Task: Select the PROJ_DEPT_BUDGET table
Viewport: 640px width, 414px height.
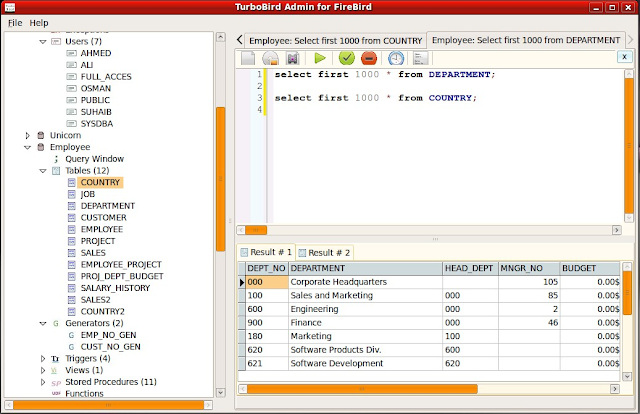Action: tap(122, 276)
